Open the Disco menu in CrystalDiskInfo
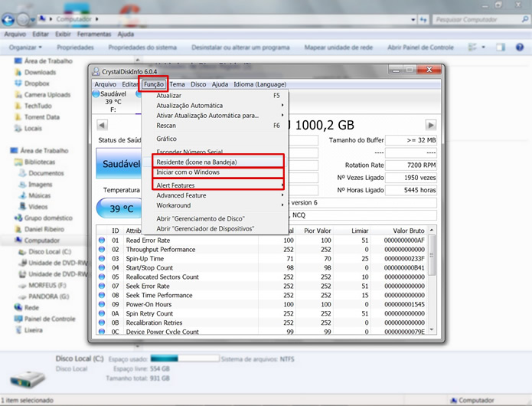532x406 pixels. (x=198, y=84)
